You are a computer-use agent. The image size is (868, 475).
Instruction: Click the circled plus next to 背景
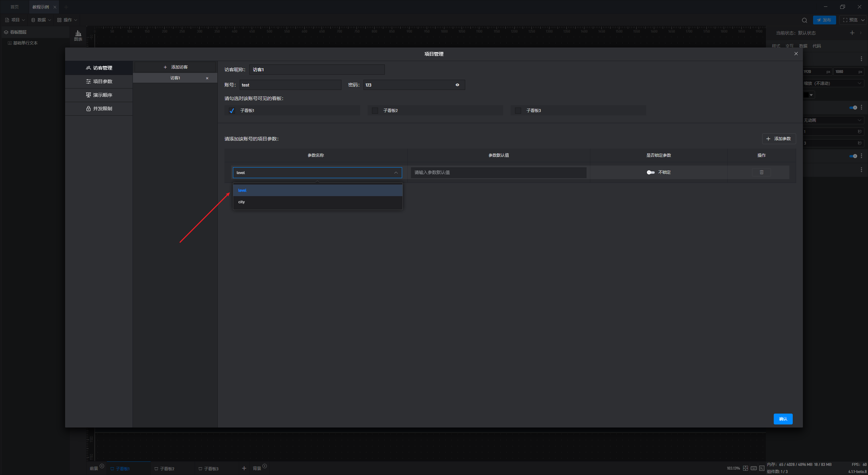point(265,466)
